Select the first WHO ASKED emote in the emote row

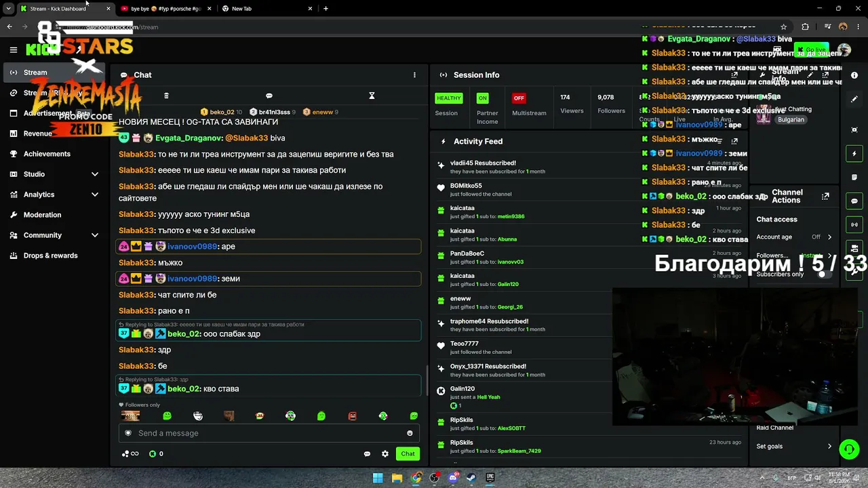point(130,416)
